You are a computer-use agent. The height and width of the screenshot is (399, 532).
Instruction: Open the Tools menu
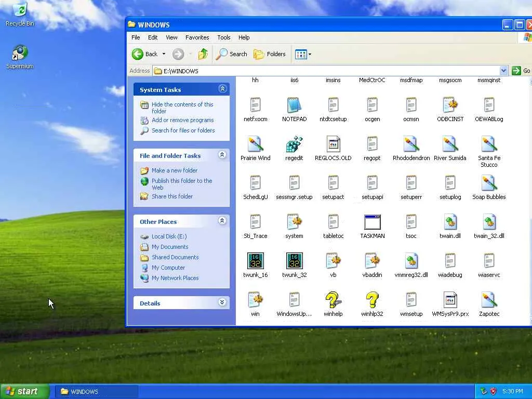pos(223,37)
